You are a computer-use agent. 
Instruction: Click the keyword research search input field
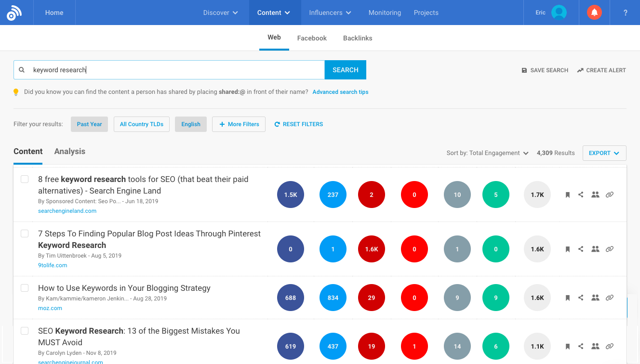[169, 70]
